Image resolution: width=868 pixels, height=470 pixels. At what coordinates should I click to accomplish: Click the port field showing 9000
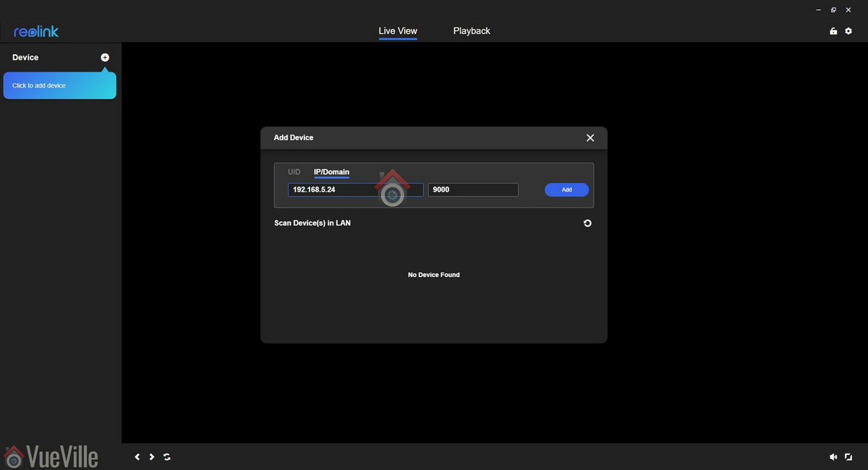coord(473,189)
